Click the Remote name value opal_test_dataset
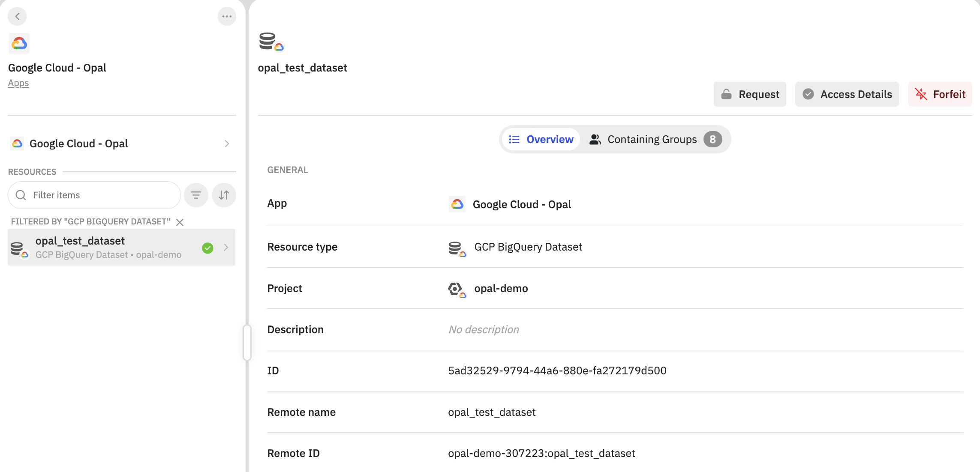980x472 pixels. click(x=492, y=412)
